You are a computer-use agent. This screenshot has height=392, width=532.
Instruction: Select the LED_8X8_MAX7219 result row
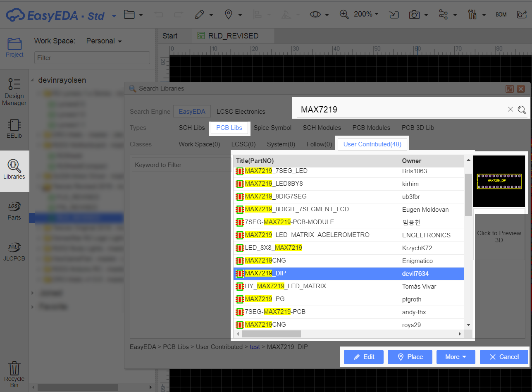point(349,248)
